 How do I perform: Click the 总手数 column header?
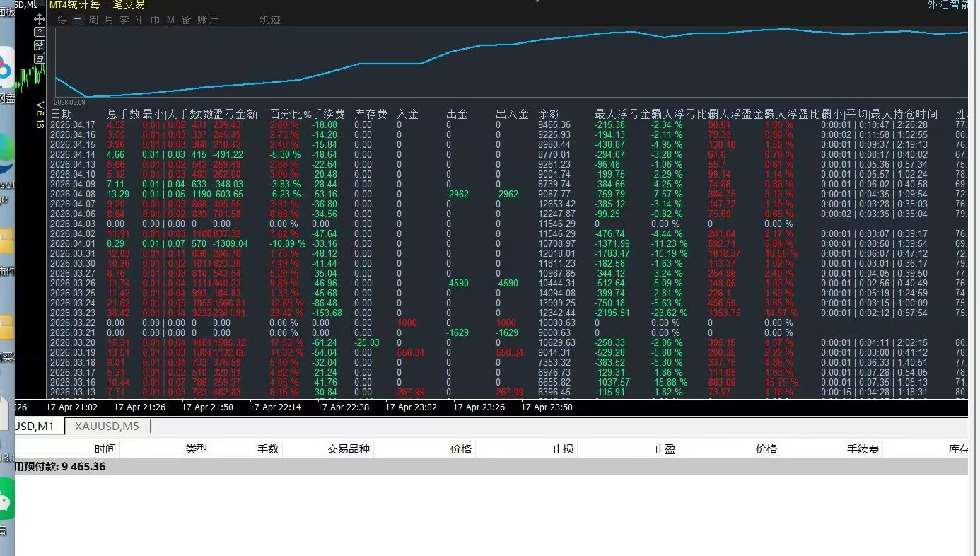click(124, 114)
